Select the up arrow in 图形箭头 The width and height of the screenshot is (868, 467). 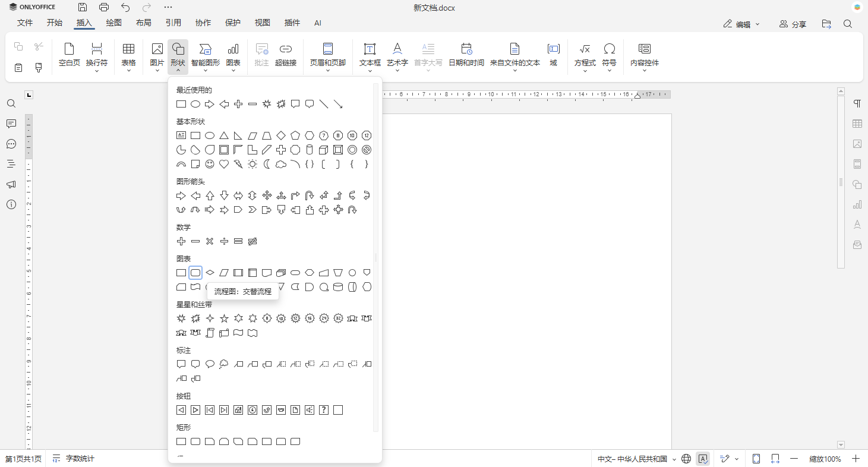point(210,195)
